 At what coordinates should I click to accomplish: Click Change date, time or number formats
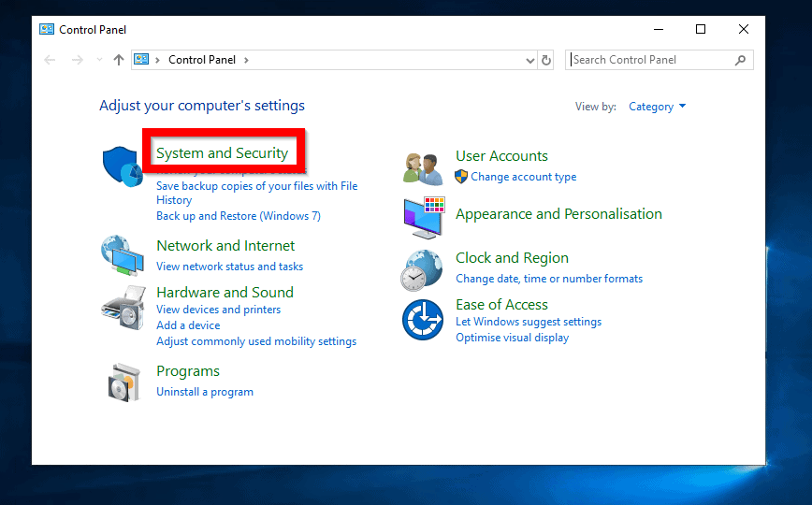pyautogui.click(x=549, y=279)
